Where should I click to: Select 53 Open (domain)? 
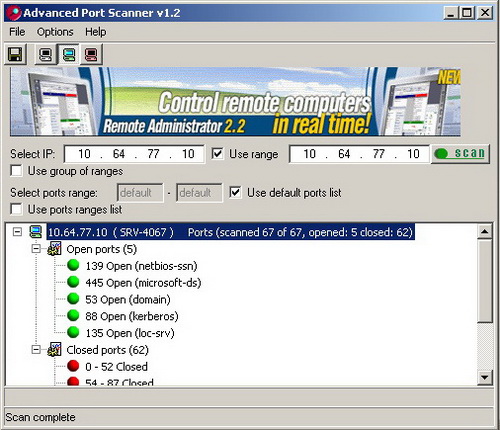coord(128,299)
